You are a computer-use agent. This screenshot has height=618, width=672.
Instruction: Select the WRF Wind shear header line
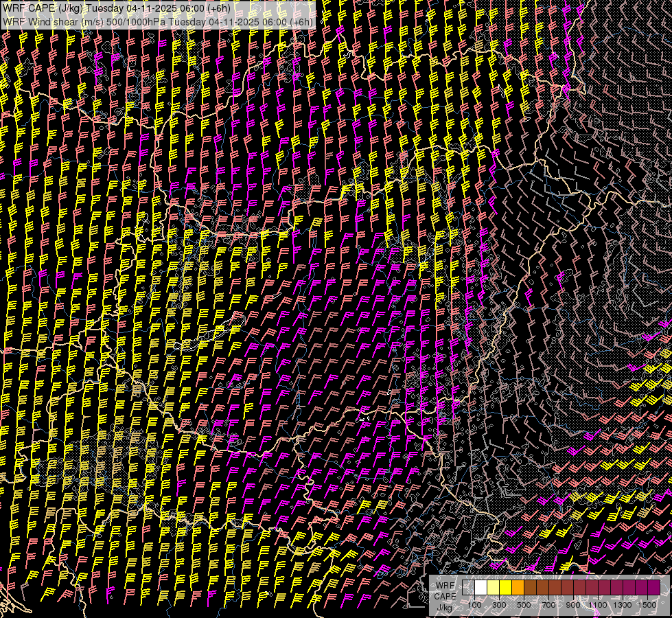(x=158, y=21)
